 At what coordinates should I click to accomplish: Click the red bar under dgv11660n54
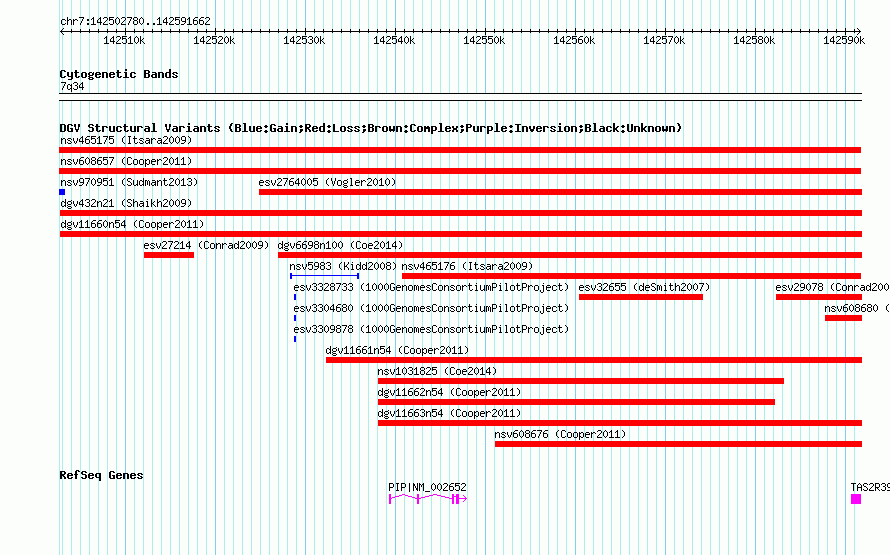460,234
